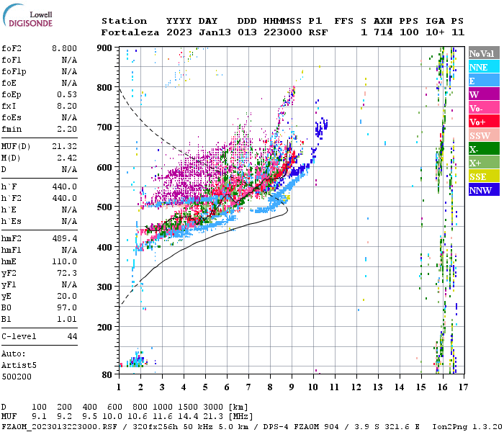Click the MUF 9.1 value for 100 km

coord(39,416)
